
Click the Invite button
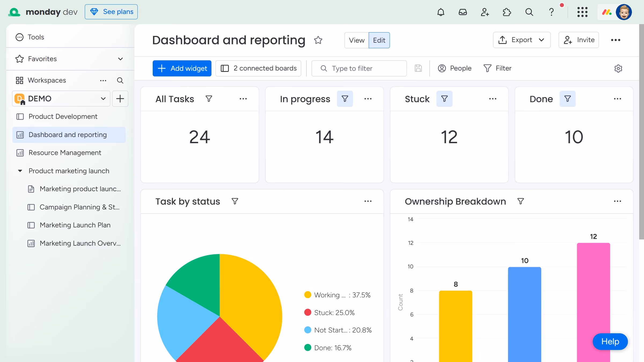point(579,40)
